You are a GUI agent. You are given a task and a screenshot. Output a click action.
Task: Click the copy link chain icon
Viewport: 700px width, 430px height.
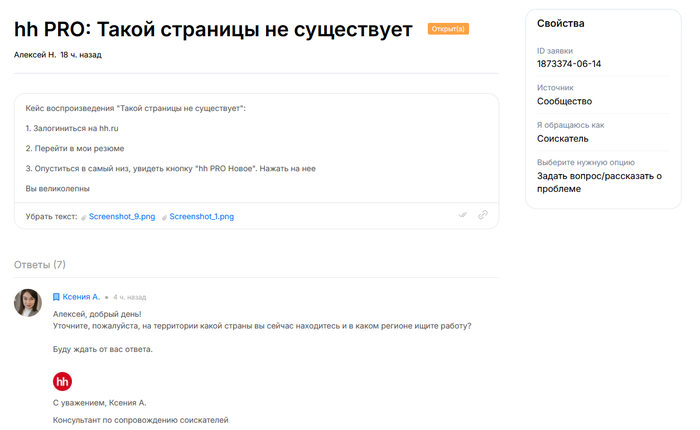pos(483,215)
